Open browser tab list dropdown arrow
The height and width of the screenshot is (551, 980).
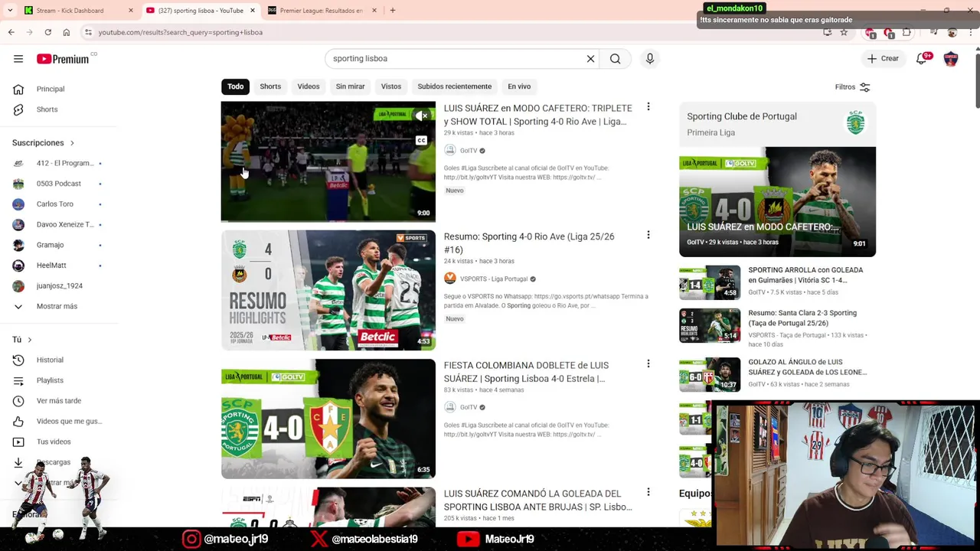pyautogui.click(x=9, y=11)
